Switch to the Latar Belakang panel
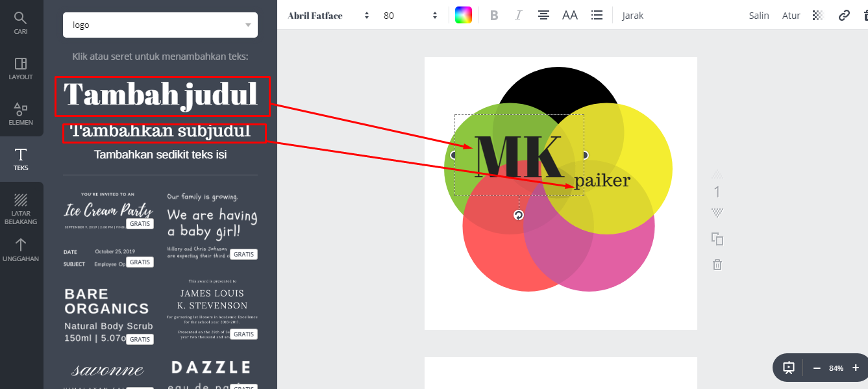 coord(20,208)
